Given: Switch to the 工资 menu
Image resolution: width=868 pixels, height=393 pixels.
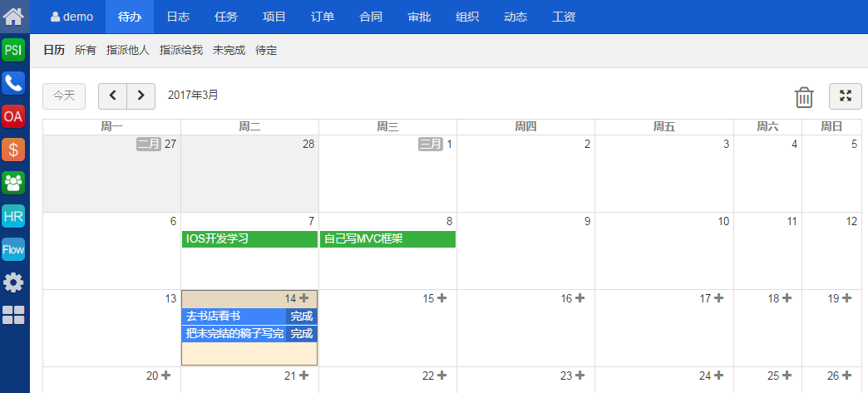Looking at the screenshot, I should tap(564, 17).
